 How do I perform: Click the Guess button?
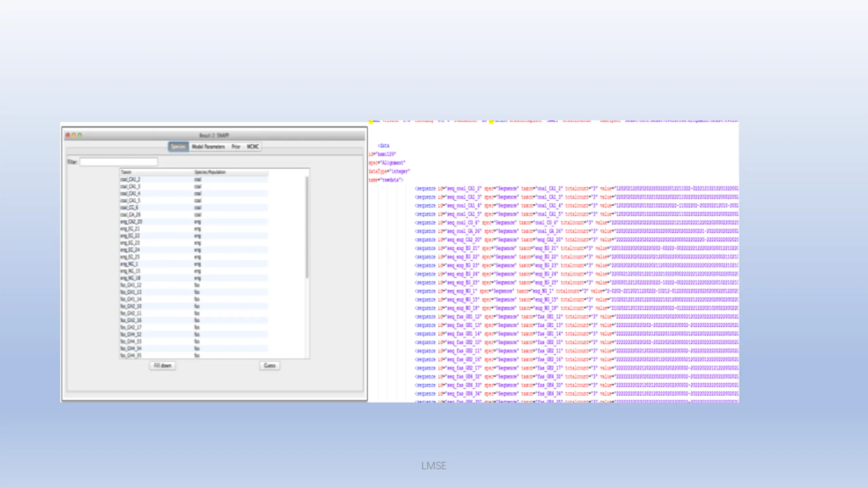click(270, 365)
